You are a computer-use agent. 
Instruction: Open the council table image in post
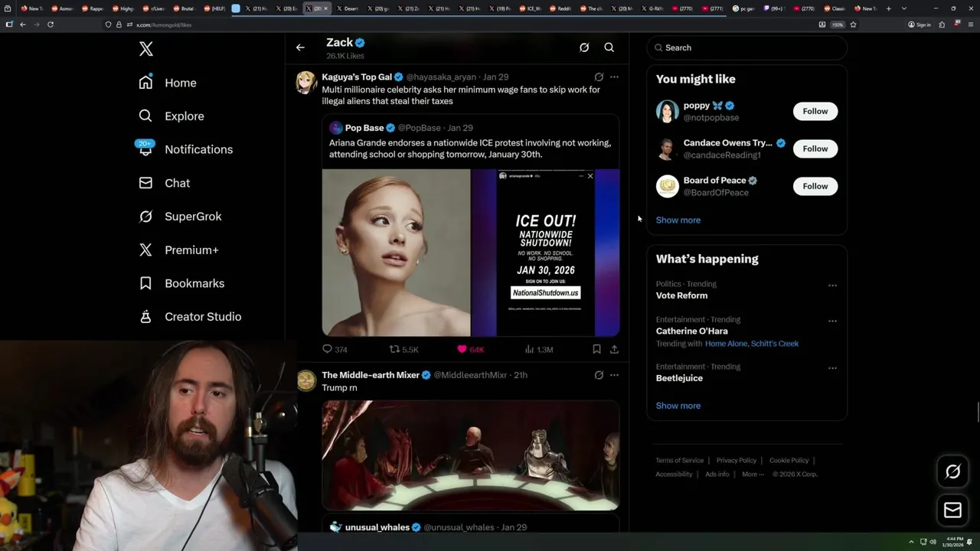pyautogui.click(x=471, y=455)
